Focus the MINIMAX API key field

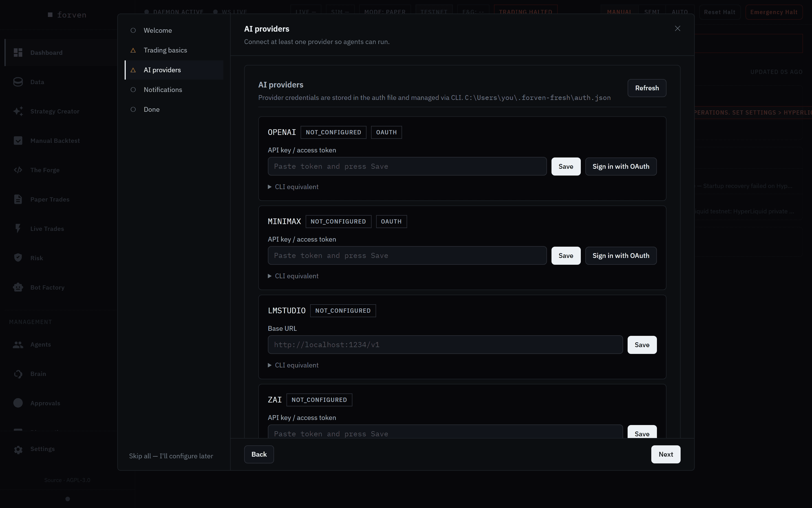407,256
